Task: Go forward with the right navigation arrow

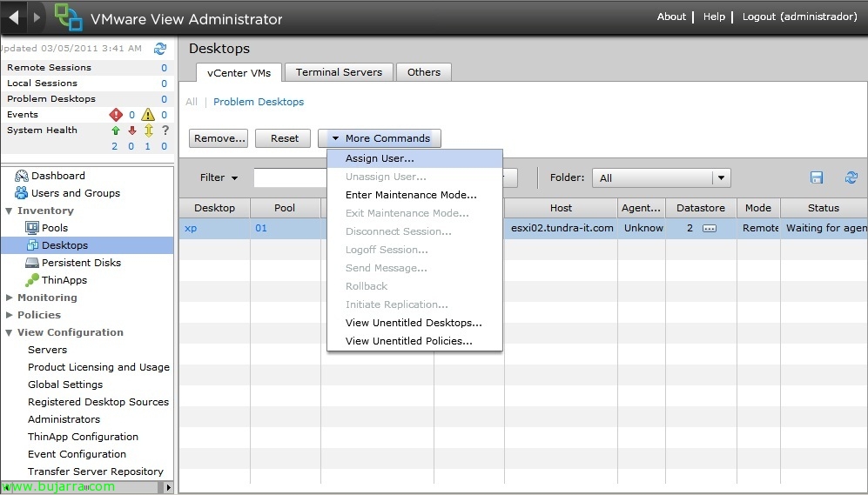Action: pos(37,17)
